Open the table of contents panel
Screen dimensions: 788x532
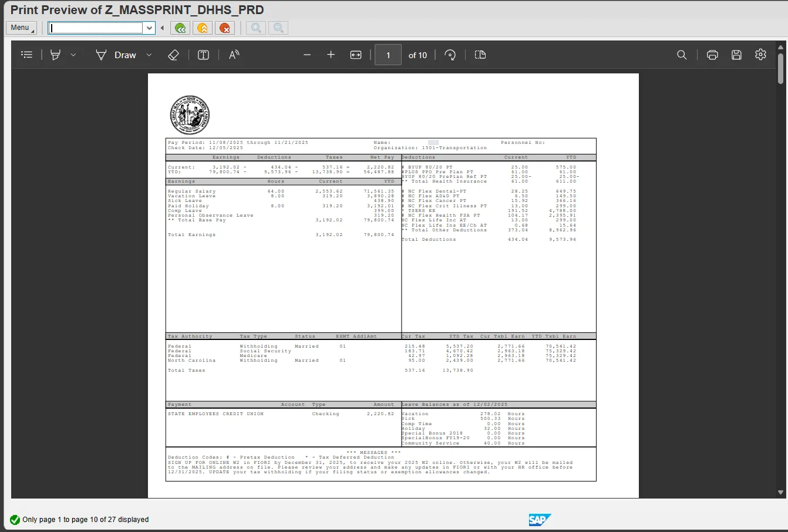pos(26,55)
